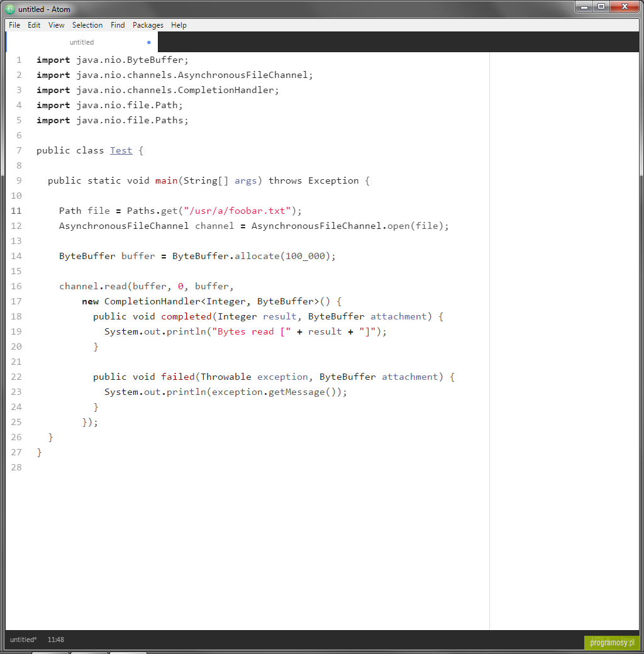This screenshot has width=644, height=654.
Task: Click the red 0 literal on line 16
Action: tap(180, 286)
